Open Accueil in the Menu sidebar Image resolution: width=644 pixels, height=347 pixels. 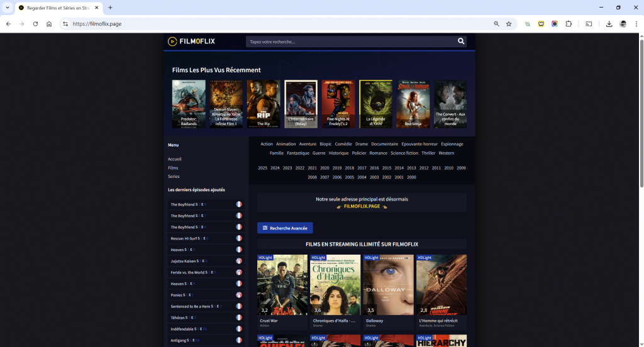(x=175, y=159)
